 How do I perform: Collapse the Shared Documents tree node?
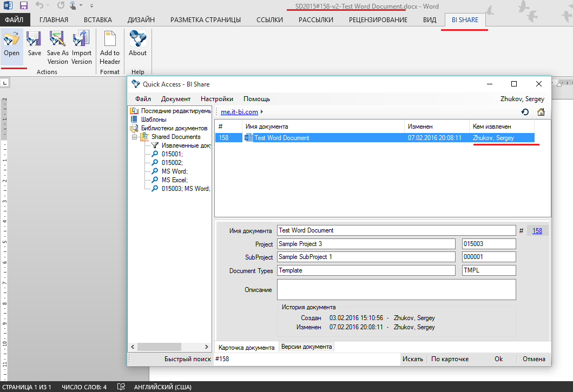click(x=135, y=137)
